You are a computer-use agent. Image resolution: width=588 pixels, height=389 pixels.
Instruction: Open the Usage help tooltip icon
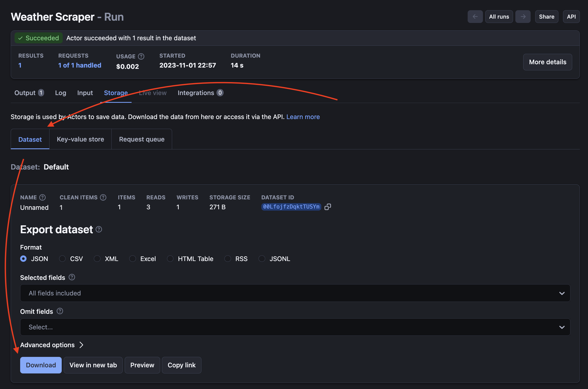141,56
